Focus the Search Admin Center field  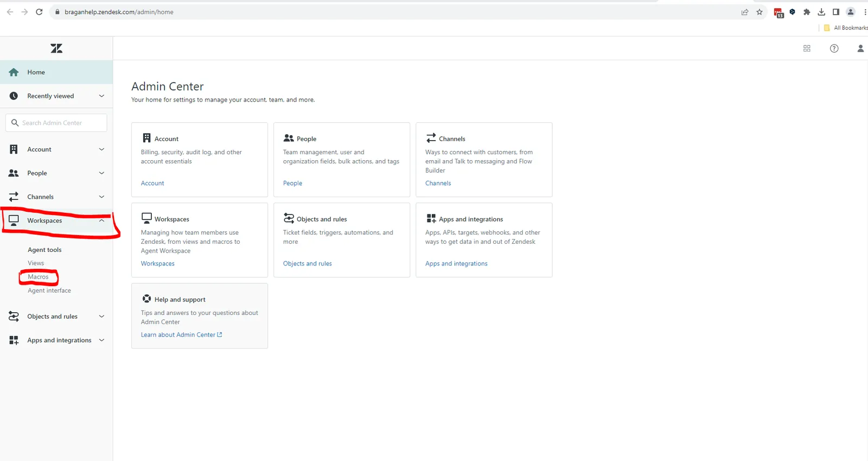click(x=56, y=123)
